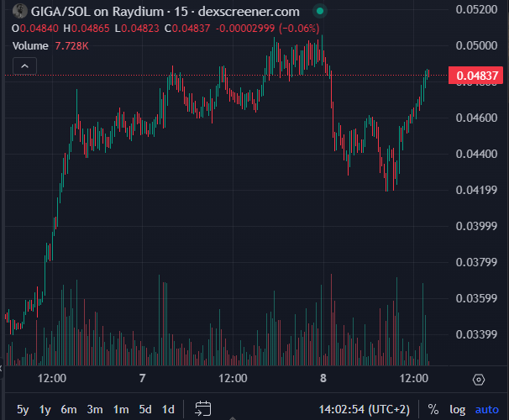Collapse the indicator legend chevron button

pyautogui.click(x=24, y=66)
